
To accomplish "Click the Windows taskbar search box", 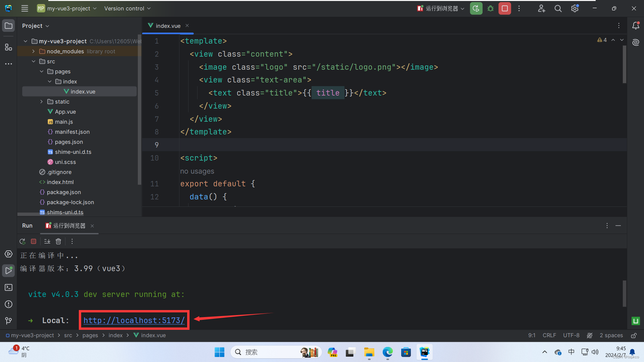I will [276, 352].
